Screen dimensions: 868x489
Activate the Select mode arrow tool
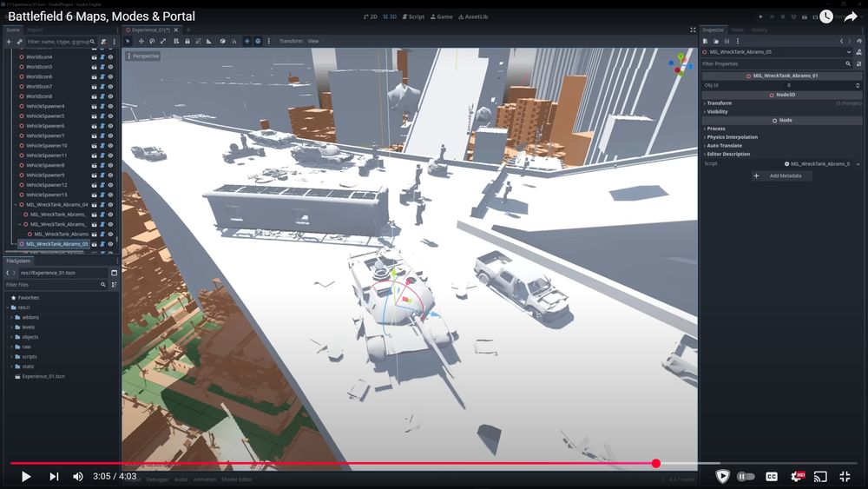(x=128, y=41)
